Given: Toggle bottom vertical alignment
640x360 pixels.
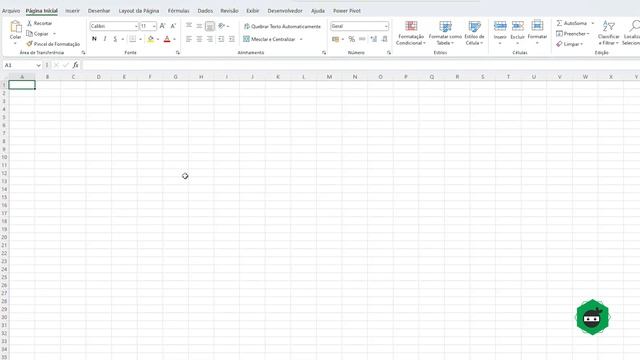Looking at the screenshot, I should pos(210,26).
